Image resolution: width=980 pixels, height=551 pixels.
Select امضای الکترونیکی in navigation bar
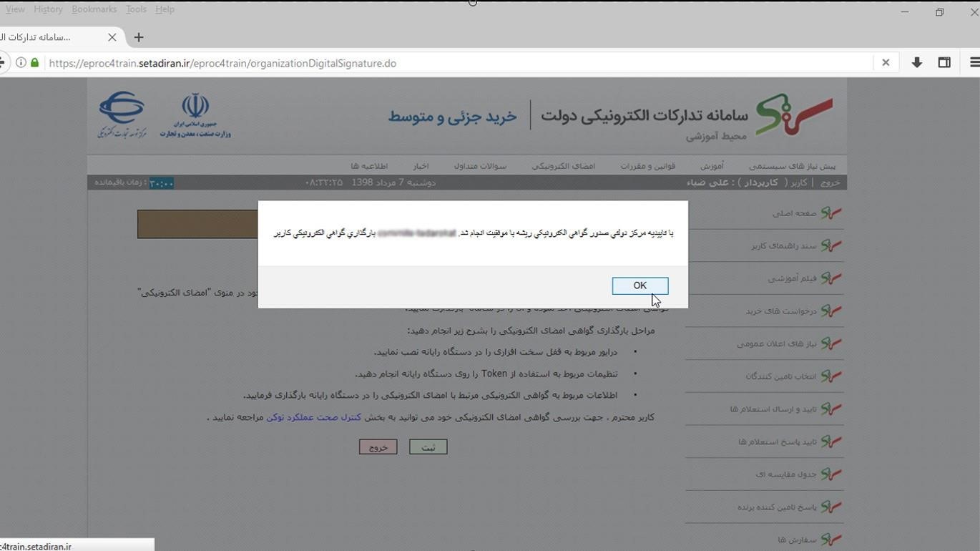[563, 166]
